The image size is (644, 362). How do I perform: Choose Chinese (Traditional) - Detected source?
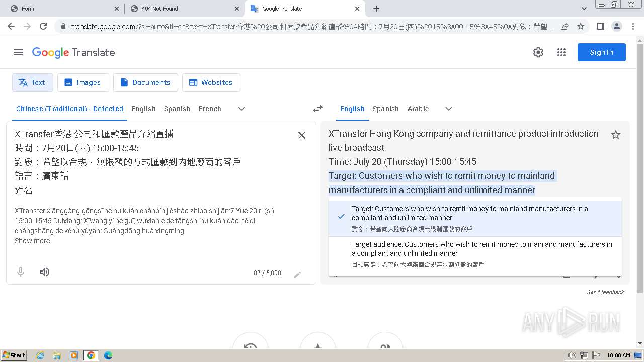tap(69, 109)
